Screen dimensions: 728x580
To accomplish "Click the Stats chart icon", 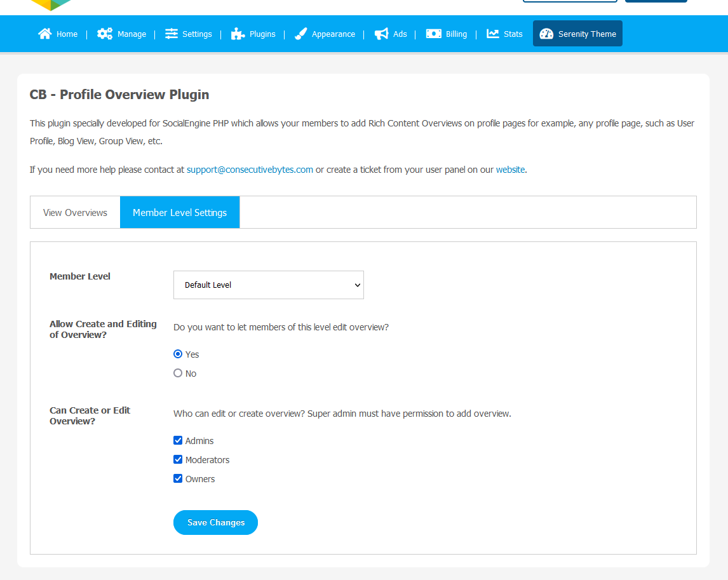I will 493,34.
